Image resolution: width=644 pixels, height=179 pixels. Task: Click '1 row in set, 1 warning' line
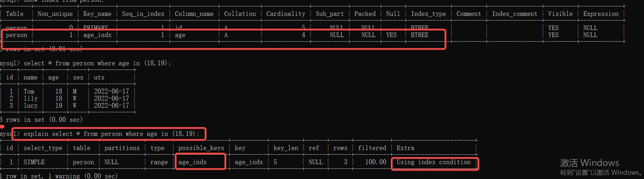59,176
